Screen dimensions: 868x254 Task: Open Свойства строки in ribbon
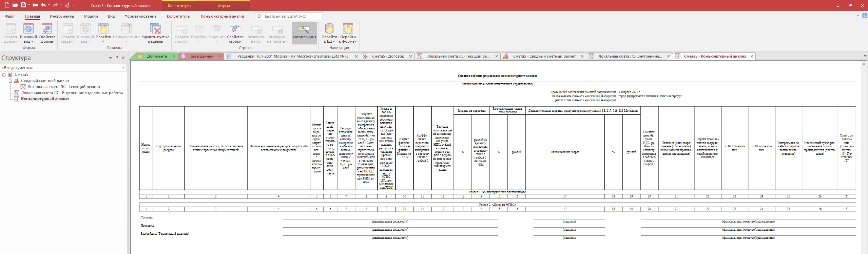pos(235,33)
